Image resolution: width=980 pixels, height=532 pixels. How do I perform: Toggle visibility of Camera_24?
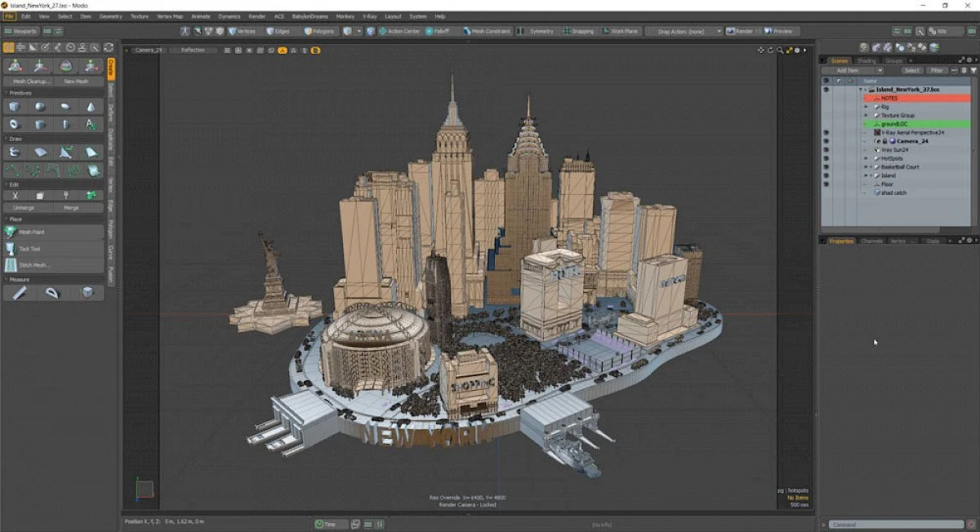tap(826, 141)
